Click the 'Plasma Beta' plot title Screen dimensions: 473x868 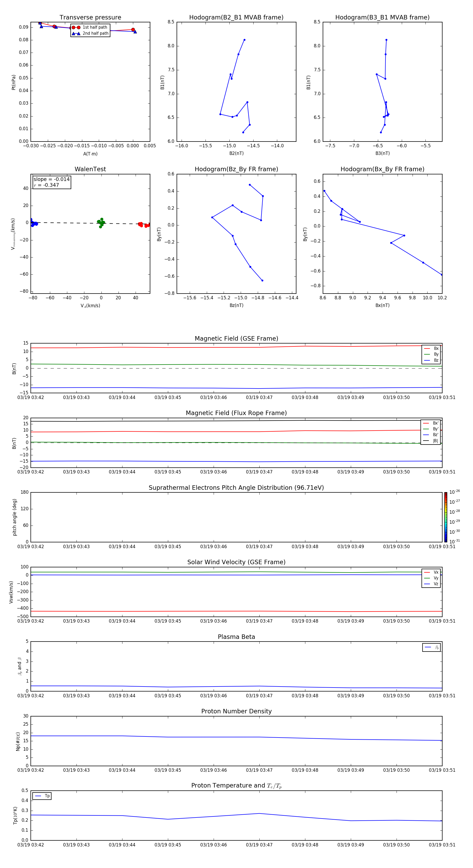pos(236,637)
